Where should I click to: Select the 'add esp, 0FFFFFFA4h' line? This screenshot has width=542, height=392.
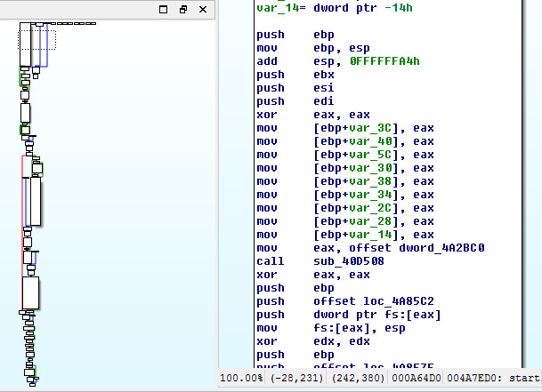[338, 61]
